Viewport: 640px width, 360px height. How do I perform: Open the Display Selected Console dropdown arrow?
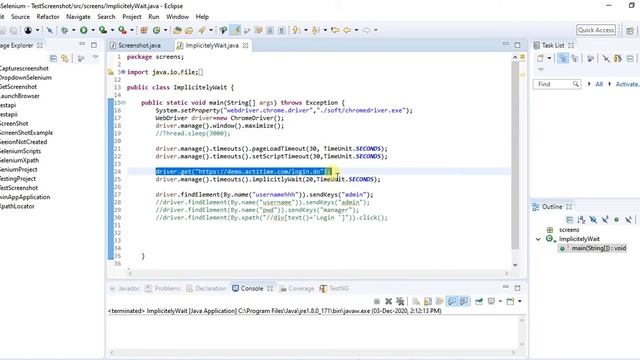500,301
